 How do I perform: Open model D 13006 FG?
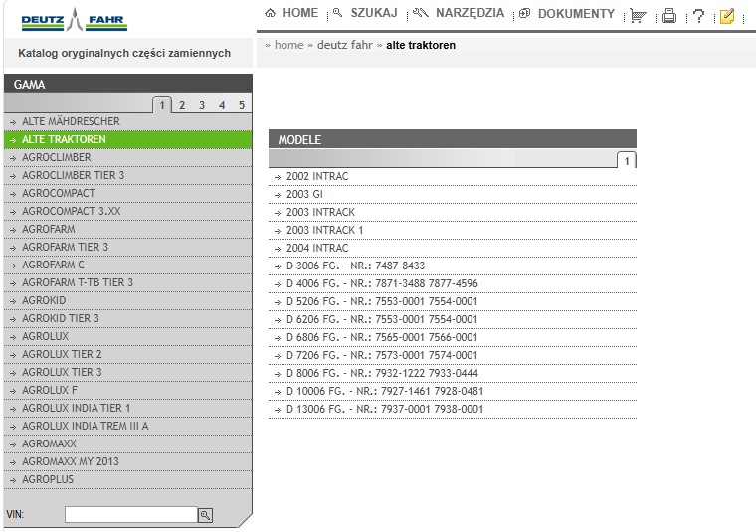(x=453, y=409)
